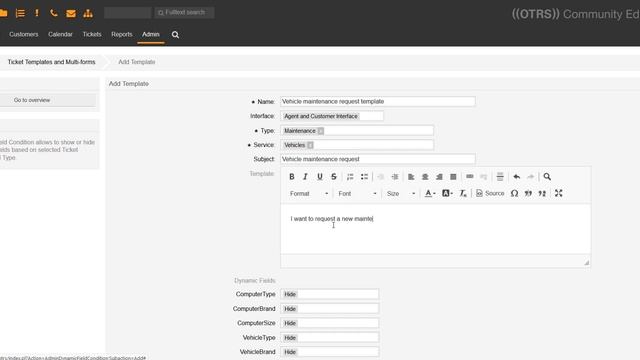Open the ComputerBrand visibility dropdown
The image size is (640, 360).
point(329,309)
